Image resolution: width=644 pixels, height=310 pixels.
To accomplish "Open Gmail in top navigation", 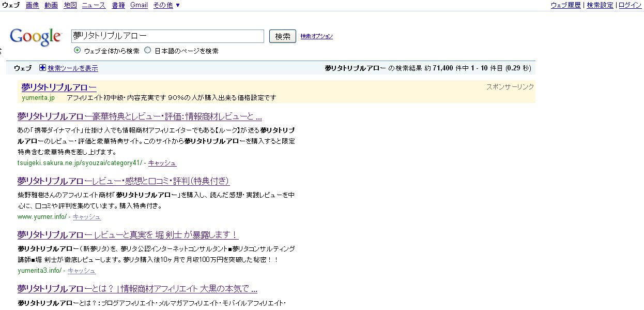I will click(139, 5).
